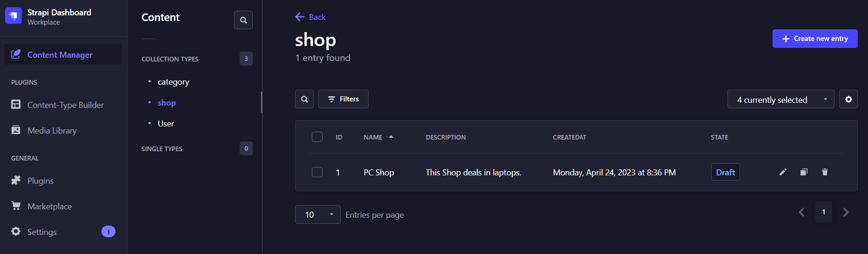Open the entries per page dropdown
Image resolution: width=868 pixels, height=254 pixels.
pyautogui.click(x=318, y=214)
